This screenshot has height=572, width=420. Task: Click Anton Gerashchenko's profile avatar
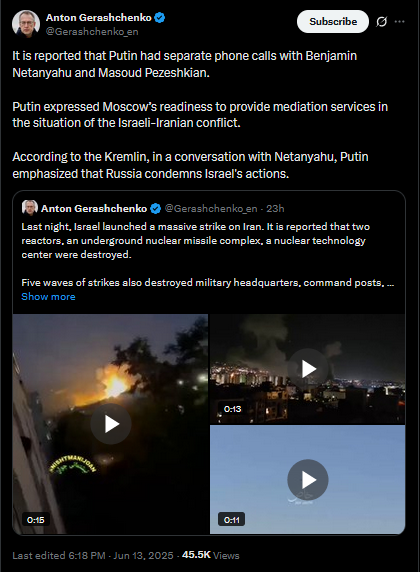26,24
